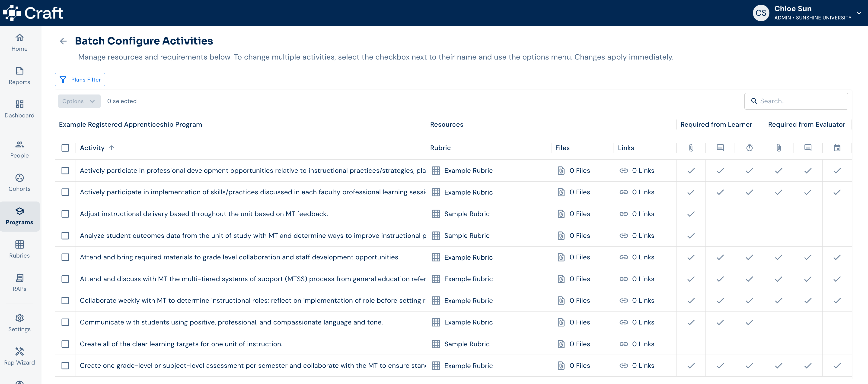Viewport: 868px width, 384px height.
Task: Click rubric grid icon for 'Create one grade-level' row
Action: click(436, 365)
